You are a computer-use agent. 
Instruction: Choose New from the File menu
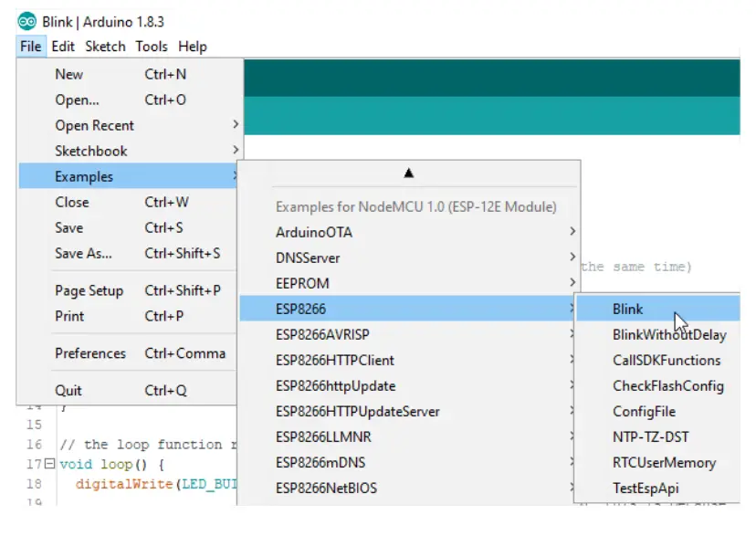tap(130, 74)
